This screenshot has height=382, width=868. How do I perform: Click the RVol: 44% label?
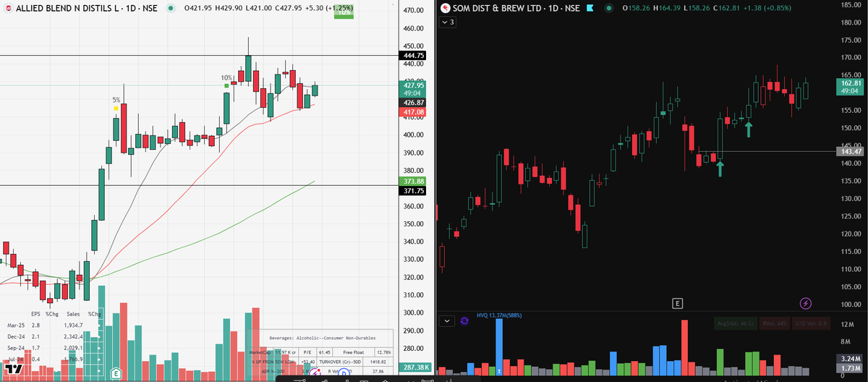(x=774, y=323)
